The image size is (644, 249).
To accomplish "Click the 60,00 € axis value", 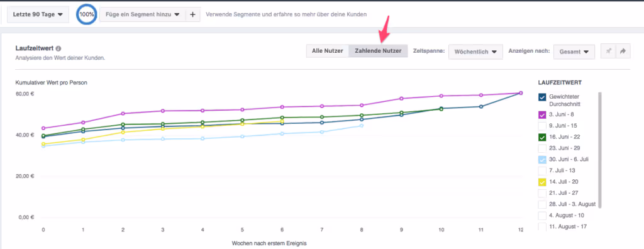I will [x=25, y=94].
